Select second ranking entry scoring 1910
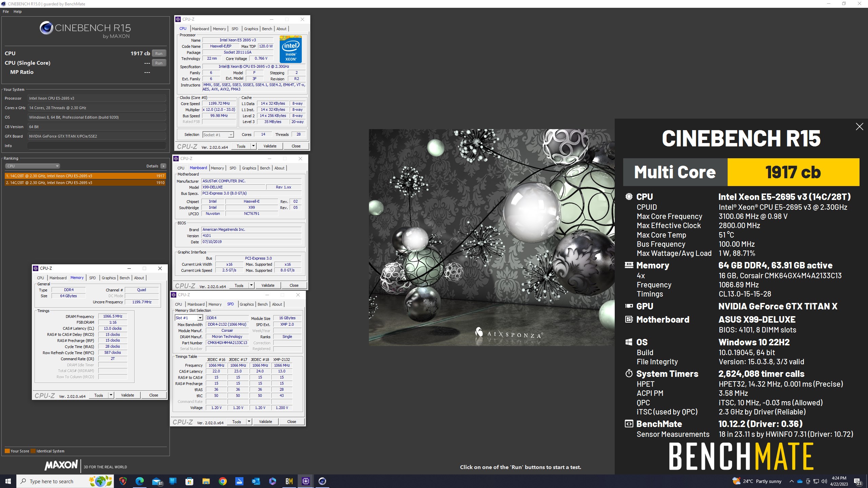Screen dimensions: 868x488 tap(85, 183)
